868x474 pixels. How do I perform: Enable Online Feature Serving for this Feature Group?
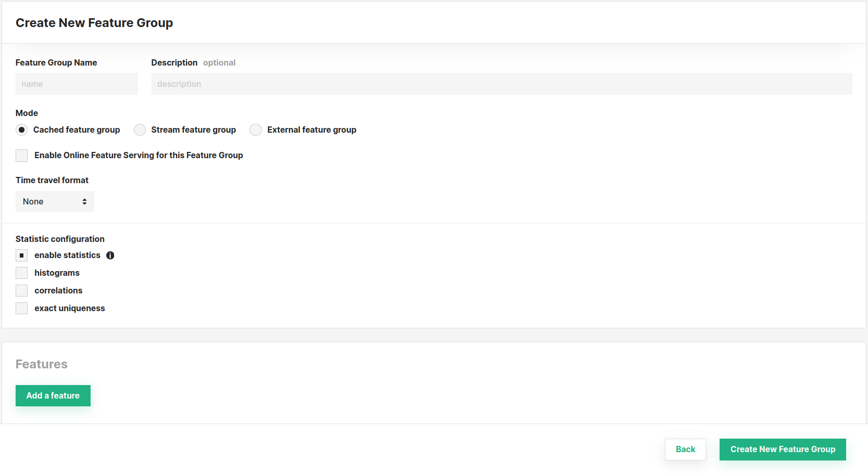point(21,155)
